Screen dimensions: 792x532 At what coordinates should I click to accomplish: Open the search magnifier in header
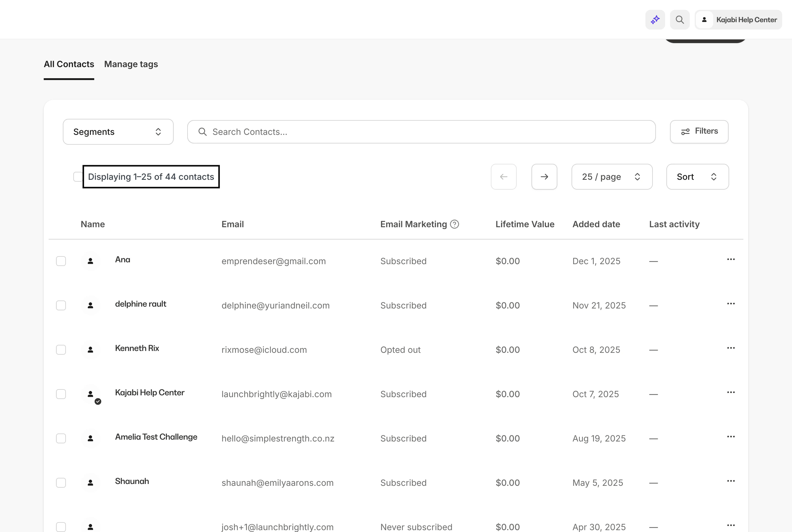(x=679, y=20)
